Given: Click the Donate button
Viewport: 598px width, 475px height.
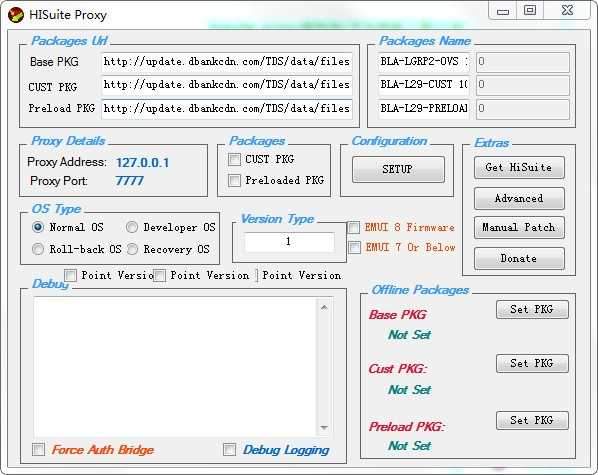Looking at the screenshot, I should 519,259.
